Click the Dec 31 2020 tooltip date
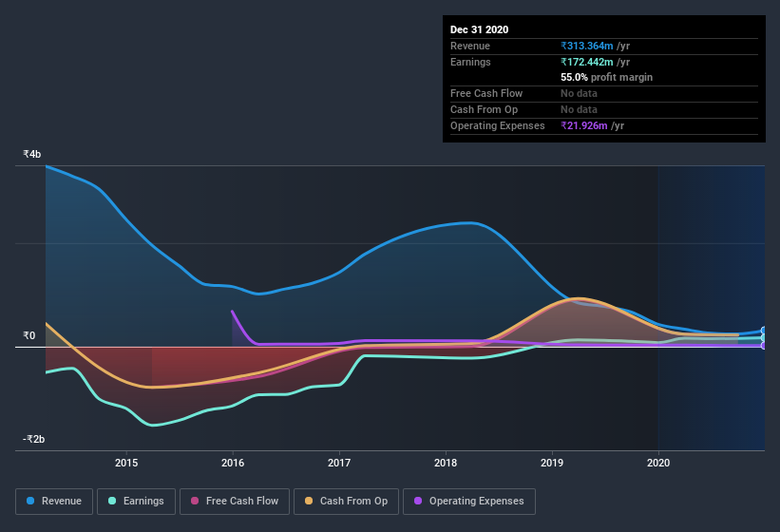The width and height of the screenshot is (780, 532). 480,29
